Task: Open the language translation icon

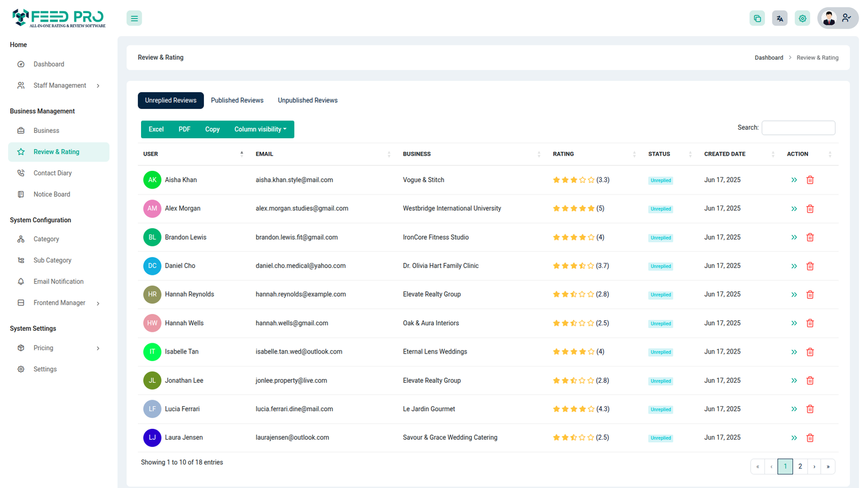Action: (x=780, y=18)
